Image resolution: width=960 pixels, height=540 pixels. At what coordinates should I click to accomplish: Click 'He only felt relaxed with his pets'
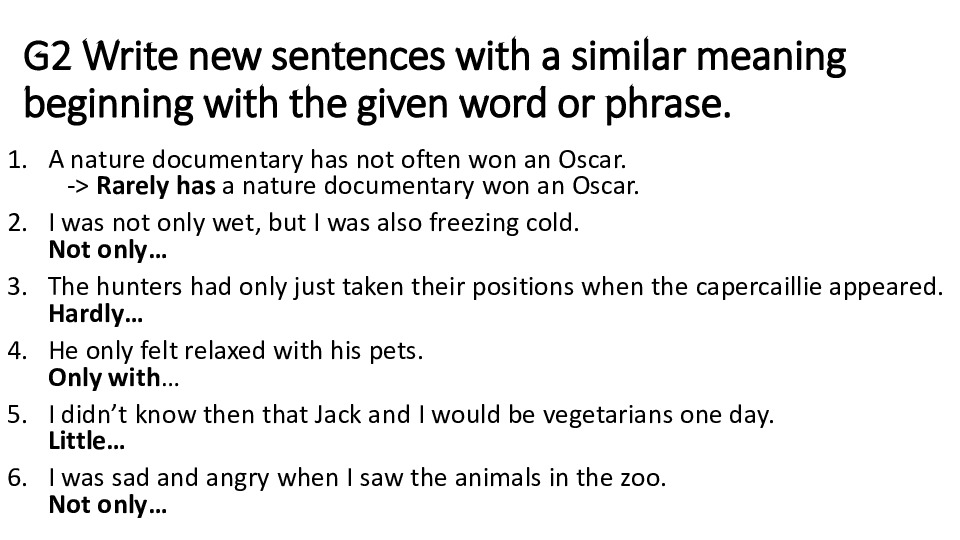point(236,351)
